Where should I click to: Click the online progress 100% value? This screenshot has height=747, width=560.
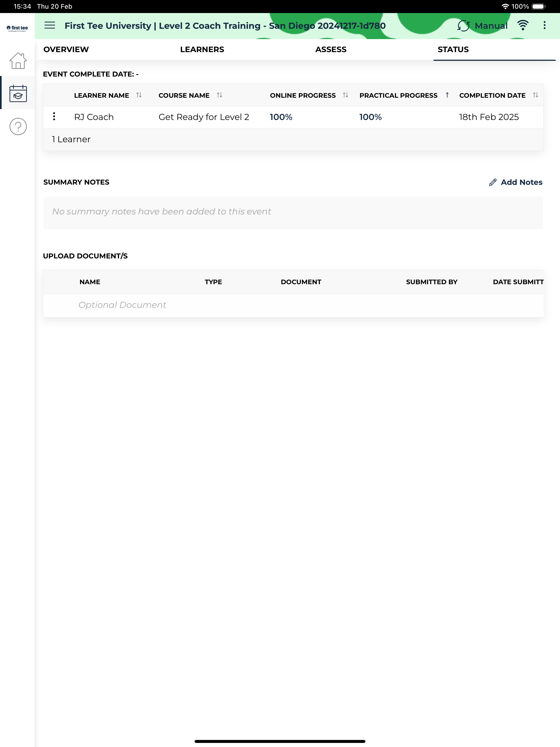click(281, 117)
